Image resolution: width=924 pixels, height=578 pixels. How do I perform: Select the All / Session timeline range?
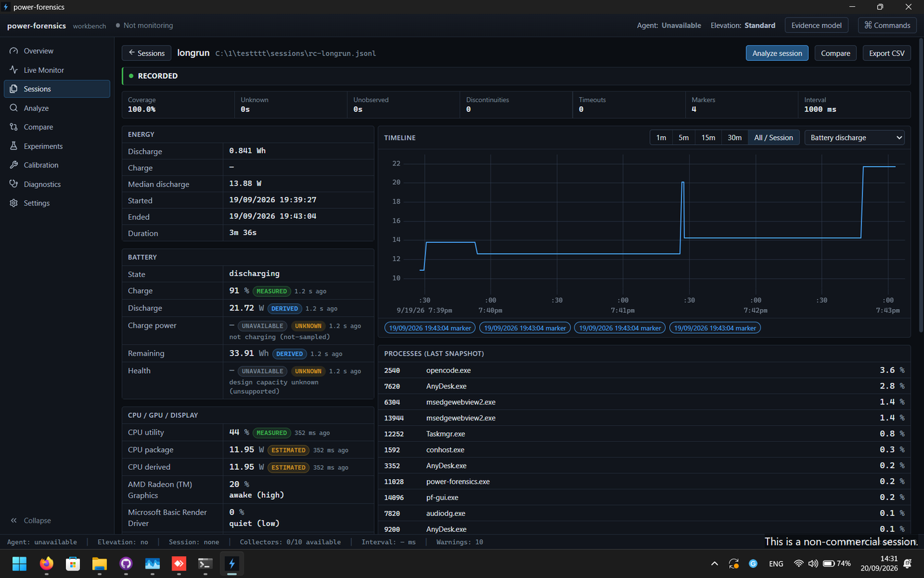(x=774, y=137)
